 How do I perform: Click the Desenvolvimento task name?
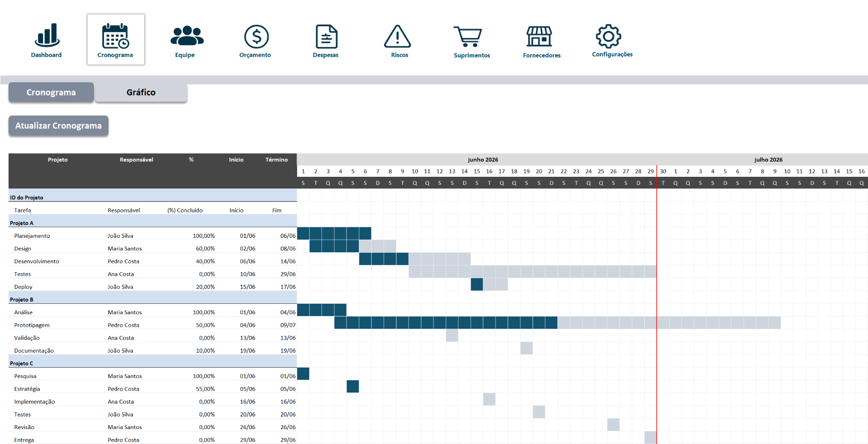(37, 261)
